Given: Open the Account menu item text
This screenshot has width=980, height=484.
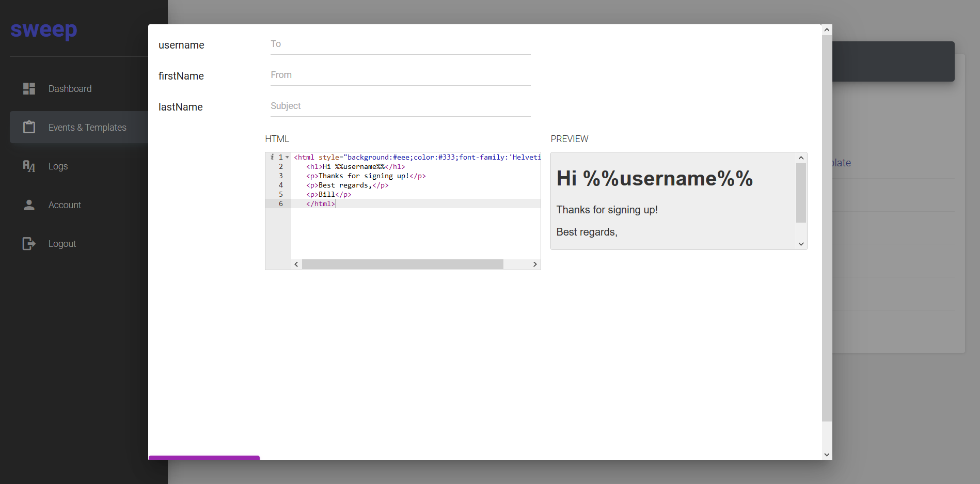Looking at the screenshot, I should pos(65,205).
